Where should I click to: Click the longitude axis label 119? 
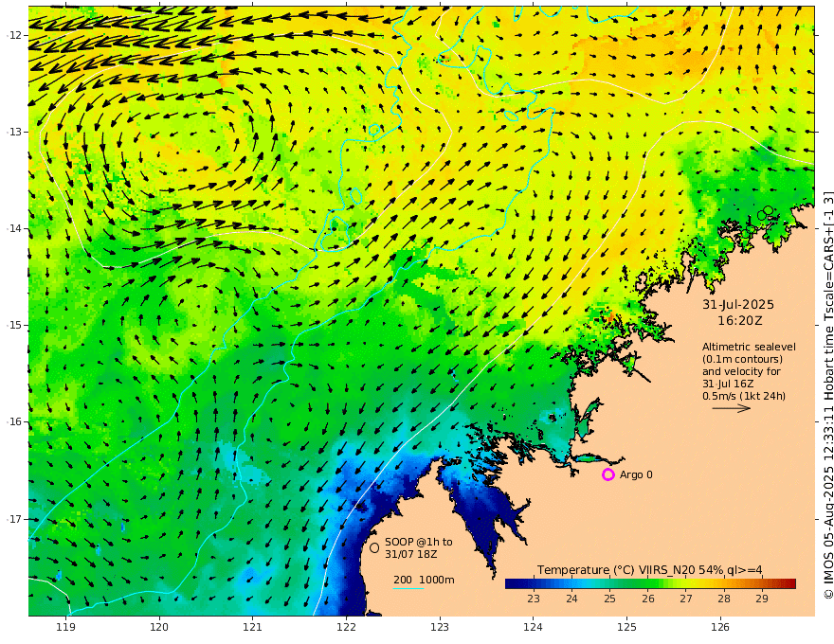pos(66,627)
